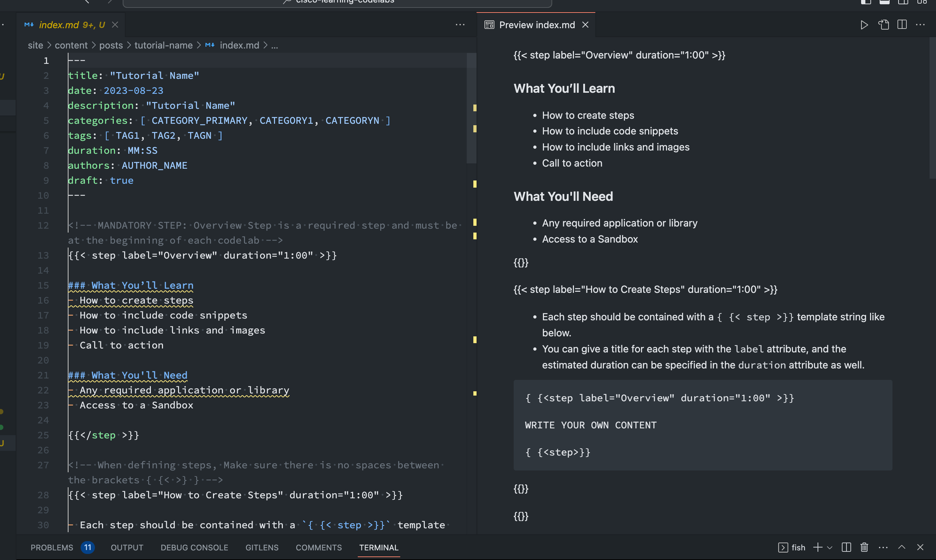Create a new terminal with plus icon
The width and height of the screenshot is (936, 560).
(818, 547)
